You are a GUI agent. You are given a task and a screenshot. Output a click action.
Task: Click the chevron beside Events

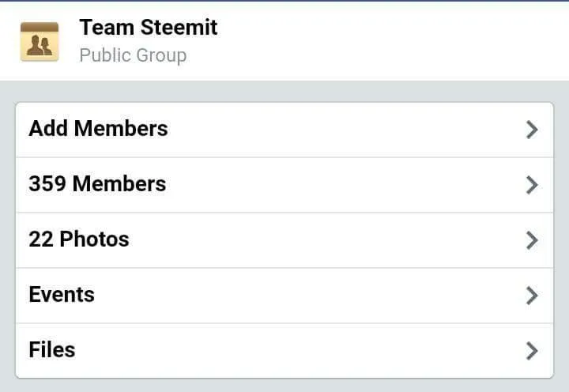tap(532, 296)
